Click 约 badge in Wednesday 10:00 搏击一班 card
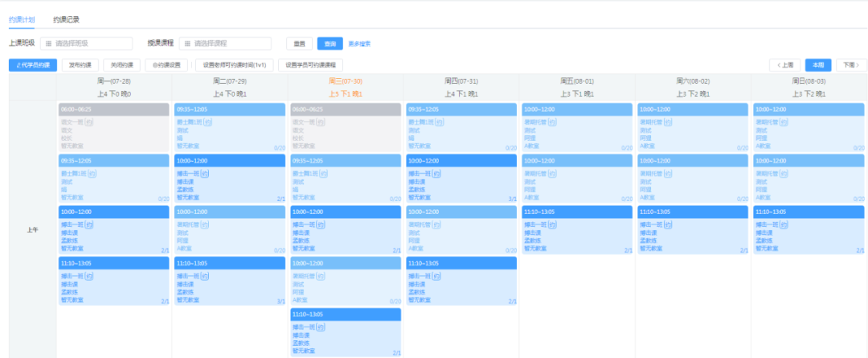 tap(321, 225)
